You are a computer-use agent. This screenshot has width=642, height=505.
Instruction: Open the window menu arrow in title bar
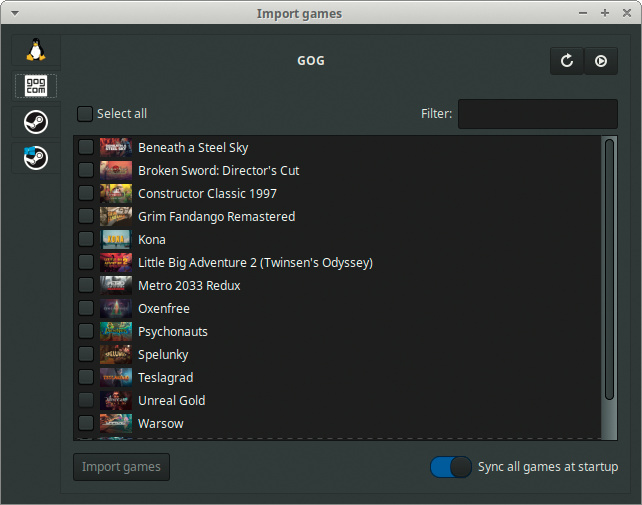pyautogui.click(x=12, y=13)
